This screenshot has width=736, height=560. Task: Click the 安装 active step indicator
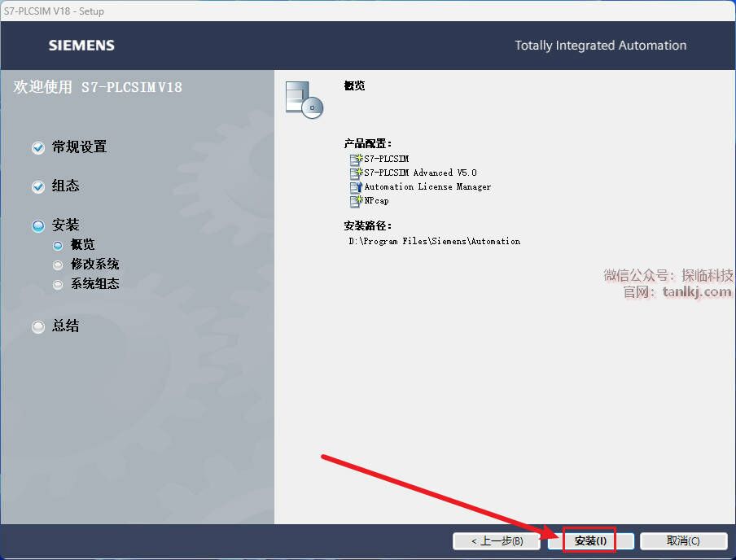point(38,225)
